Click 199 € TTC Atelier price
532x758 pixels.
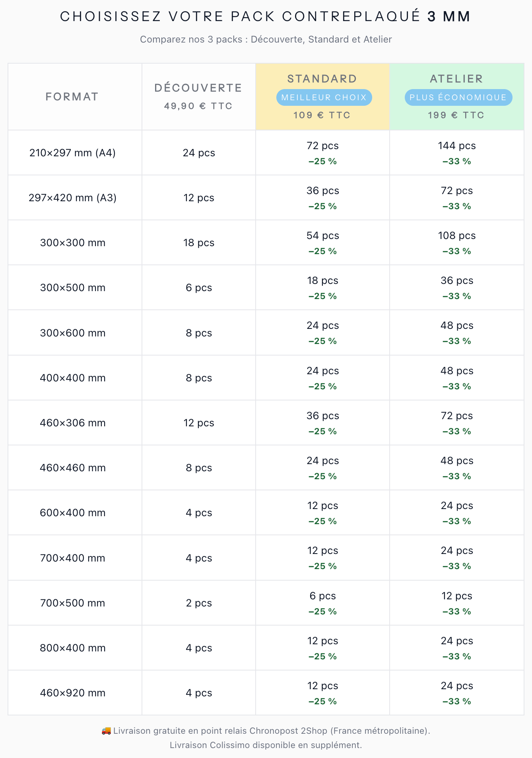pyautogui.click(x=456, y=115)
